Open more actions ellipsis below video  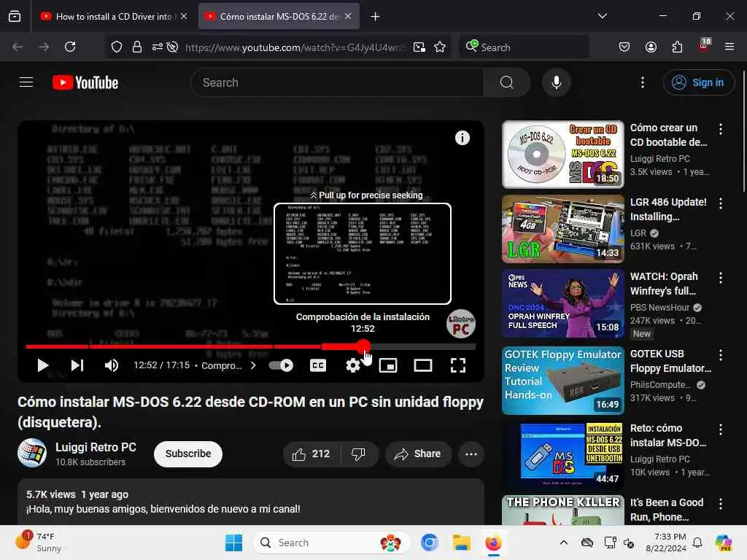[471, 454]
